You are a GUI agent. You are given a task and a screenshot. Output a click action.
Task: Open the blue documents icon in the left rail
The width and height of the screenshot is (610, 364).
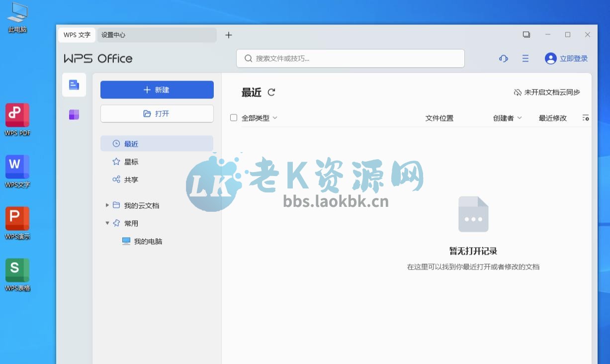point(74,85)
